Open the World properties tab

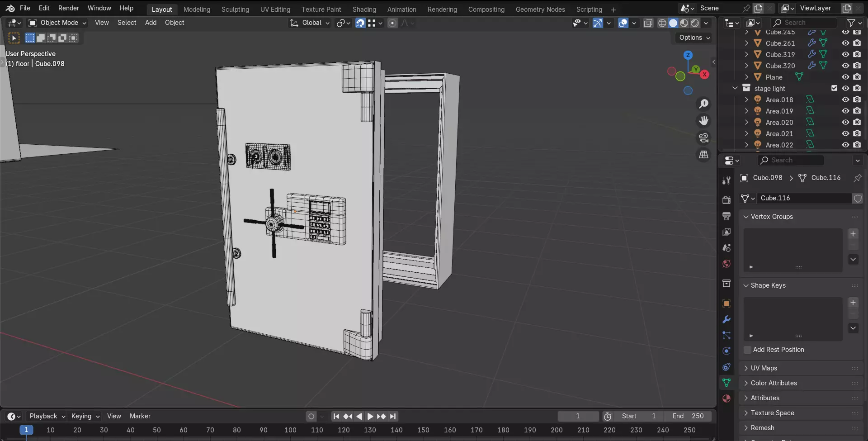[726, 263]
